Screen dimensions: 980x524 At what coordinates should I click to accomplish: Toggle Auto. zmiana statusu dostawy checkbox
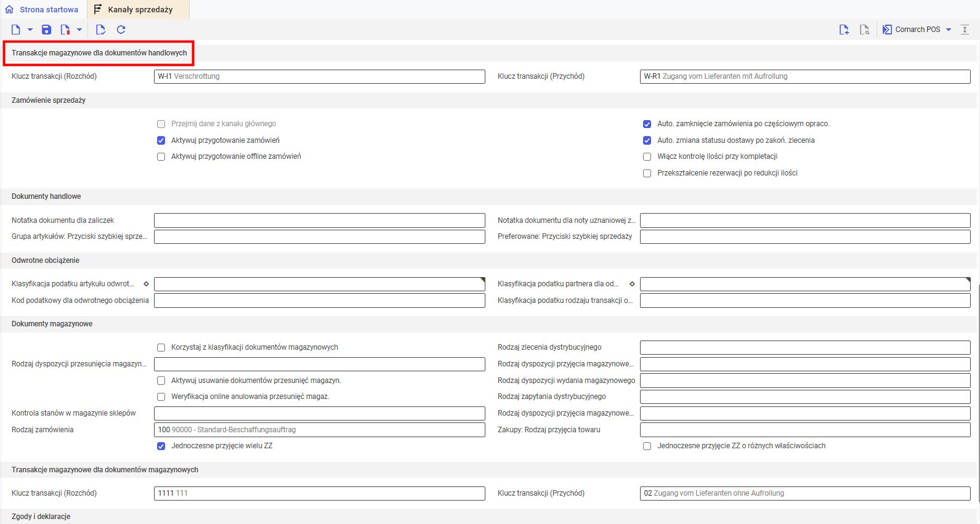647,140
